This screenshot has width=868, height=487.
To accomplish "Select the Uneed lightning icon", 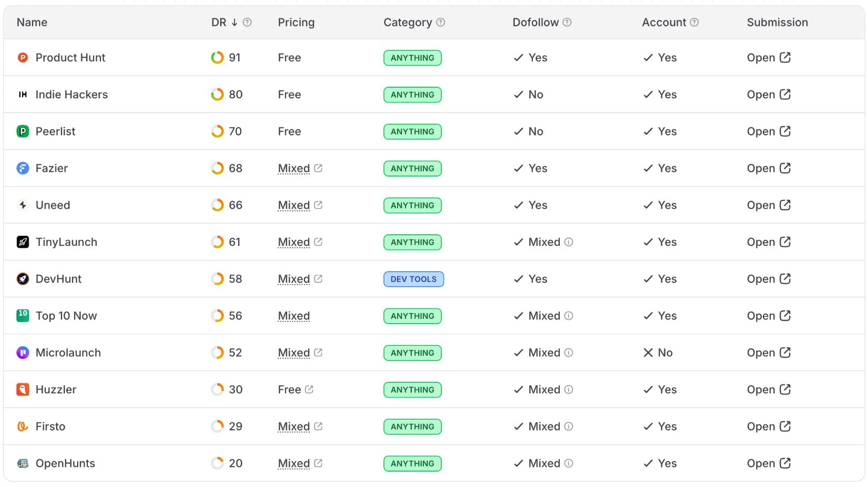I will (22, 205).
